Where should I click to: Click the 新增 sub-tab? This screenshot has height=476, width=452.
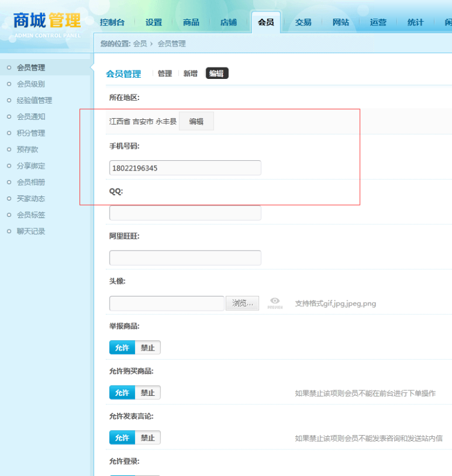(x=190, y=73)
